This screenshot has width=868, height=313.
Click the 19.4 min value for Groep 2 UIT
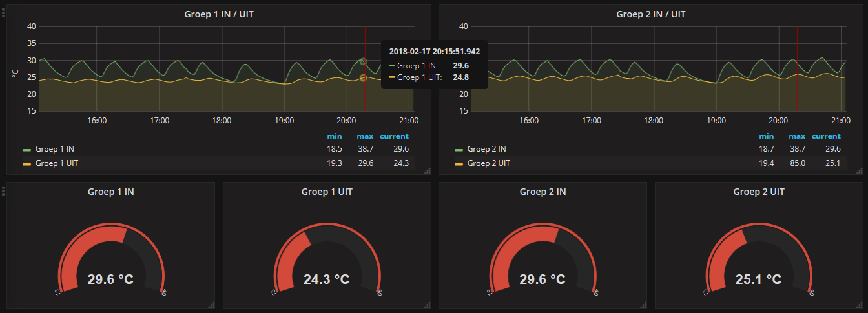click(767, 163)
